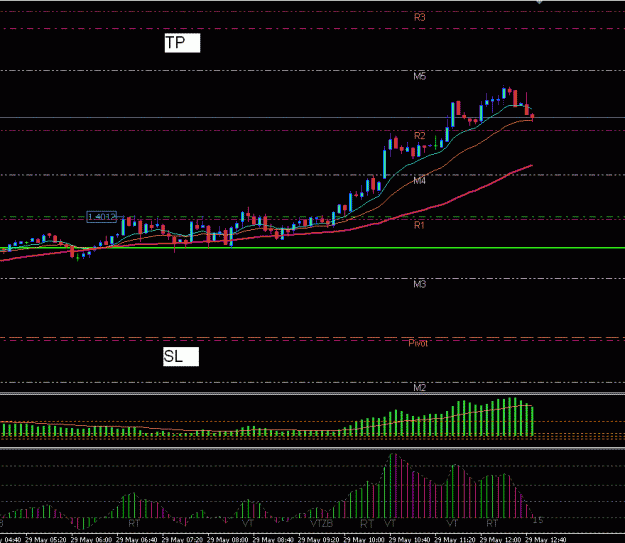Click the 29 May 06:40 time label
The width and height of the screenshot is (625, 543).
point(137,540)
